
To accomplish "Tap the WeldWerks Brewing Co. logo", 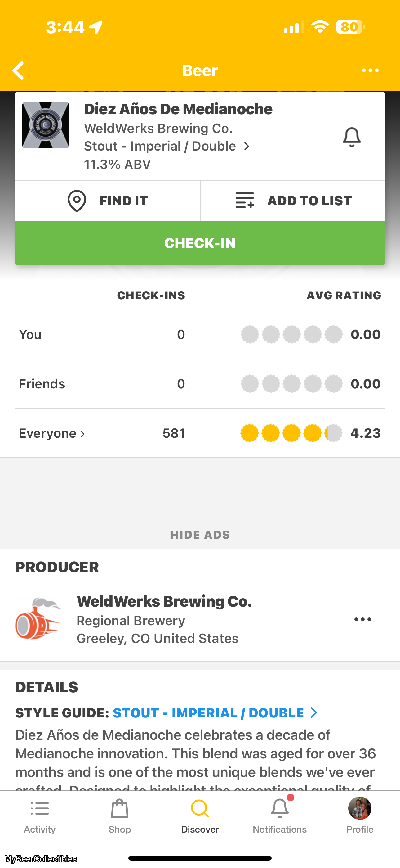I will pyautogui.click(x=38, y=619).
